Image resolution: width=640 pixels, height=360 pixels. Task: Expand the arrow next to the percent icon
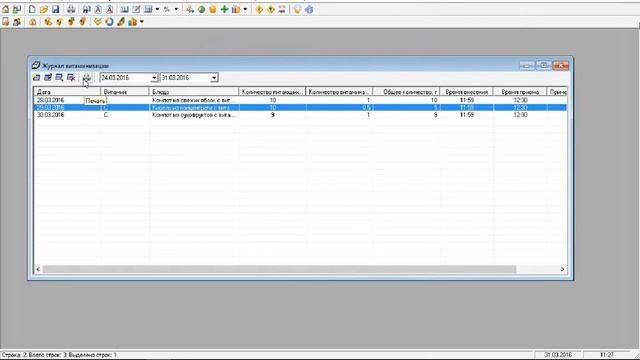tap(176, 9)
